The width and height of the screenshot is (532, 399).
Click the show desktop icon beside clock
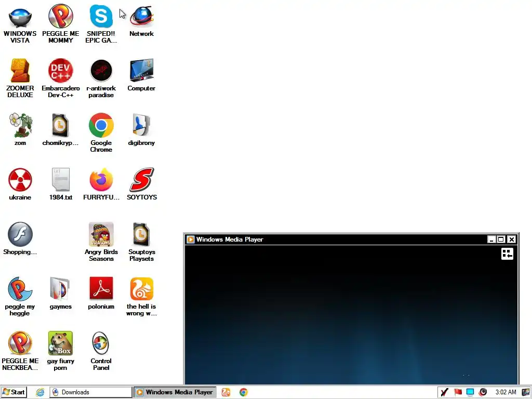pyautogui.click(x=526, y=392)
